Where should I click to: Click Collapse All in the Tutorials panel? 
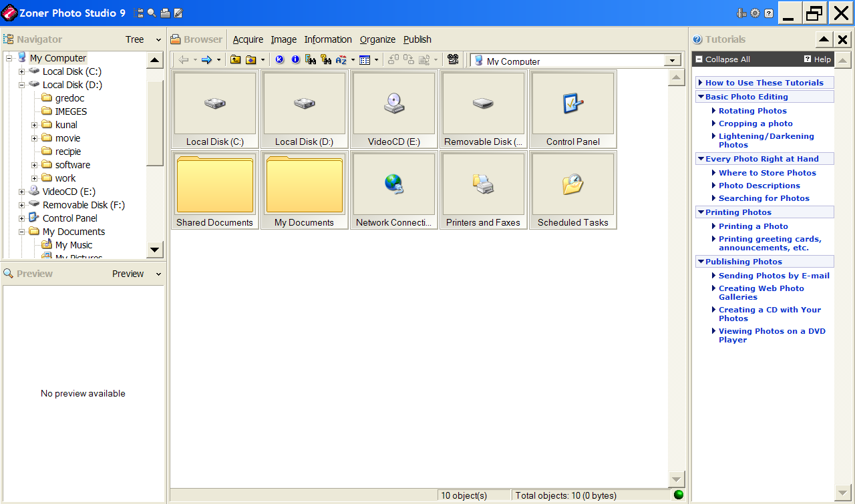point(723,59)
